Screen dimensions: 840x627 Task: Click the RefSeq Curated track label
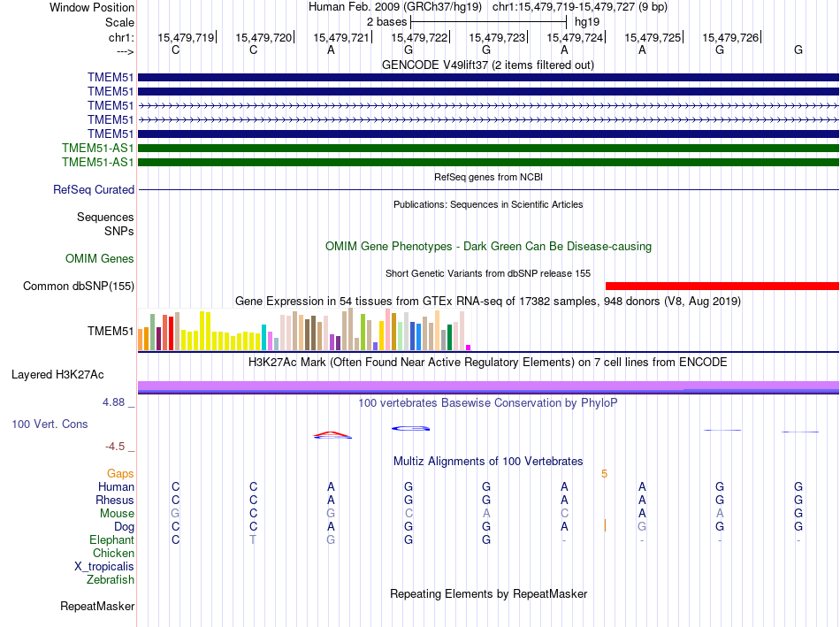(94, 190)
